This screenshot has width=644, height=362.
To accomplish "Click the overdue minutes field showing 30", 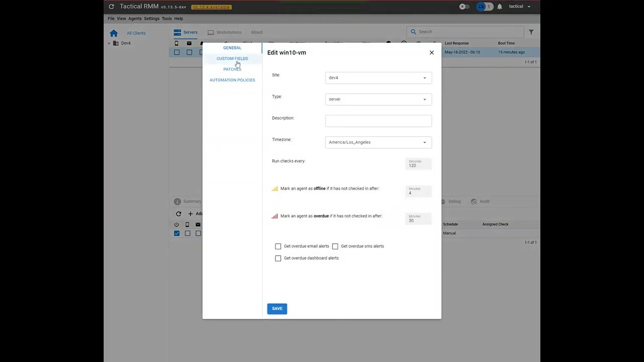I will pos(419,219).
